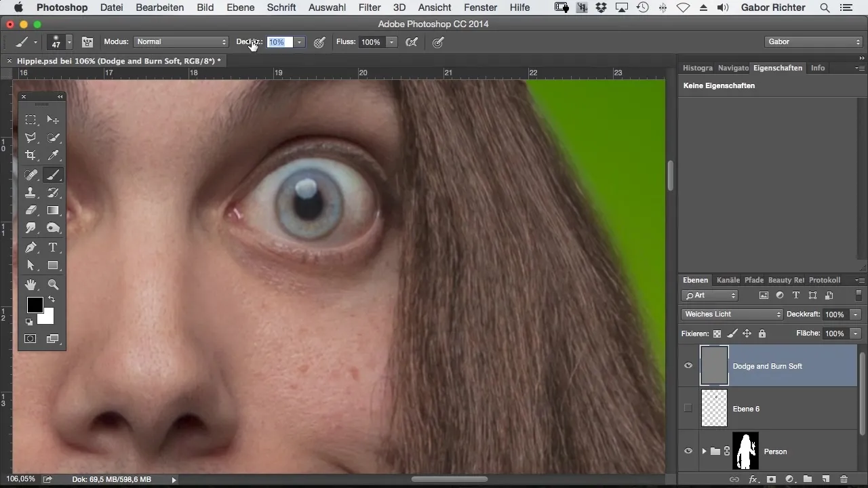Select the Polygonal Lasso tool

click(x=31, y=138)
